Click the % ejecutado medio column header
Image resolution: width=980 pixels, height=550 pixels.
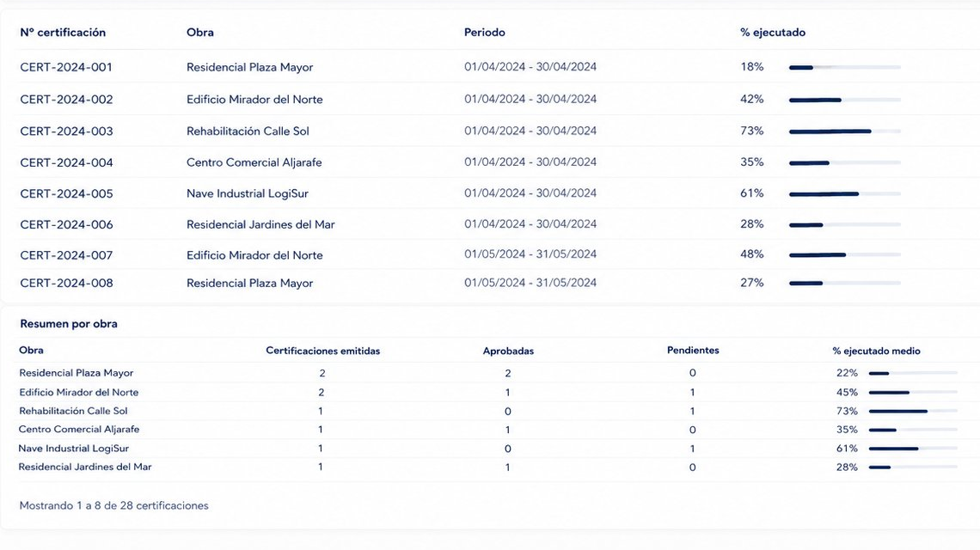click(x=876, y=351)
